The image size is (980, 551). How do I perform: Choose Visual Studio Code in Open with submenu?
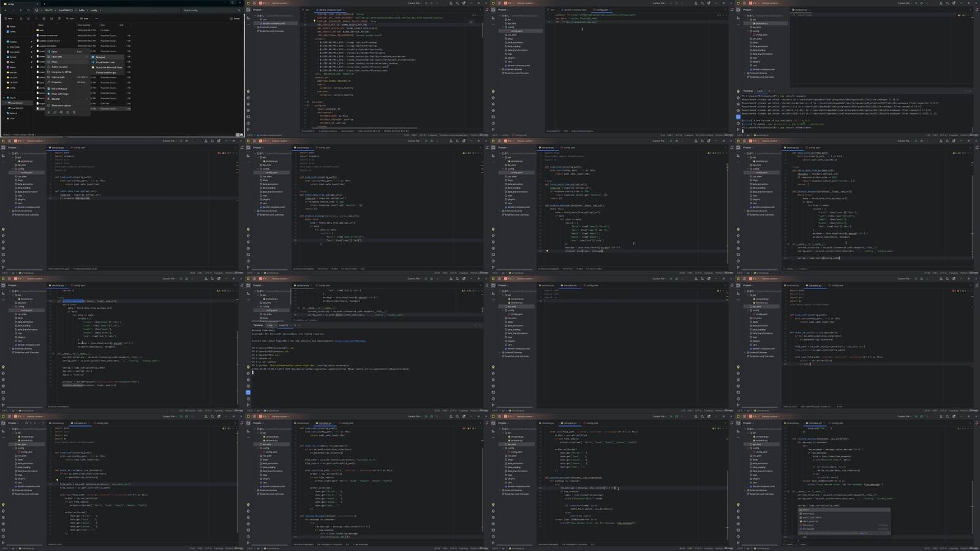coord(105,62)
